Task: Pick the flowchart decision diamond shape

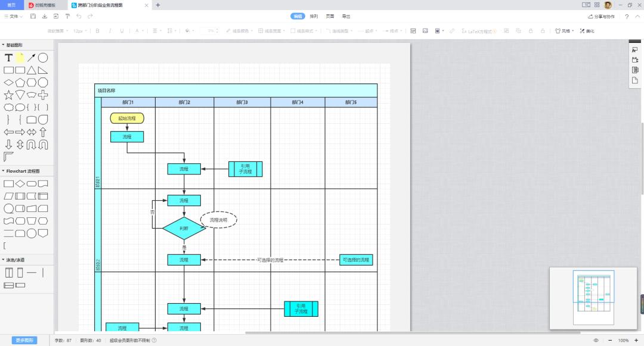Action: point(20,183)
